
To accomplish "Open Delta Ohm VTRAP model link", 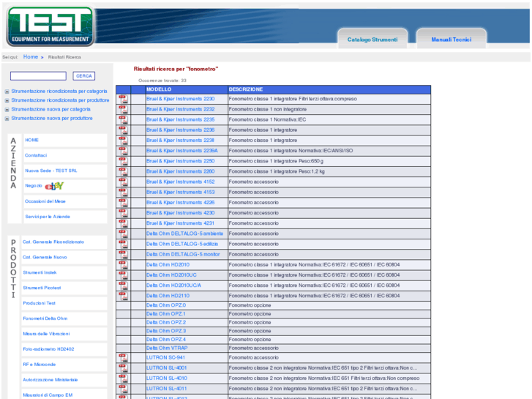I will [167, 348].
